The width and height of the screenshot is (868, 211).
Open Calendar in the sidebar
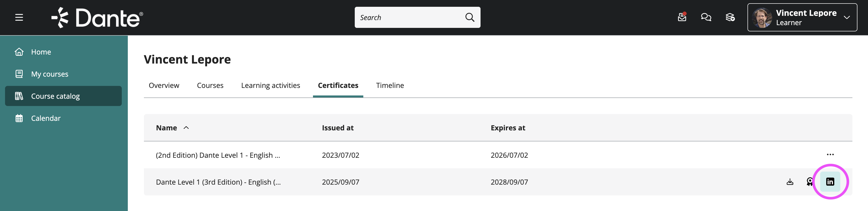(46, 119)
